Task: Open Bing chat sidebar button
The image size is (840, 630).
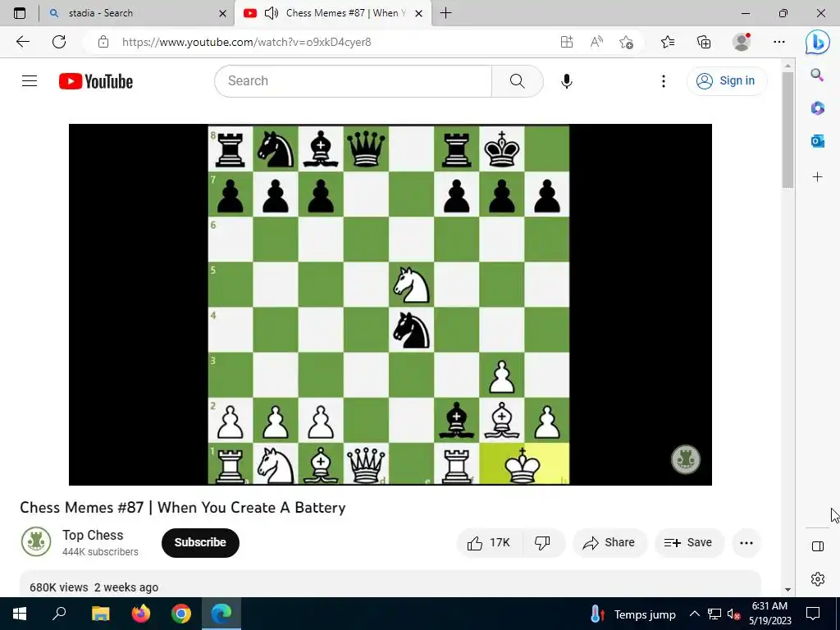Action: click(x=818, y=43)
